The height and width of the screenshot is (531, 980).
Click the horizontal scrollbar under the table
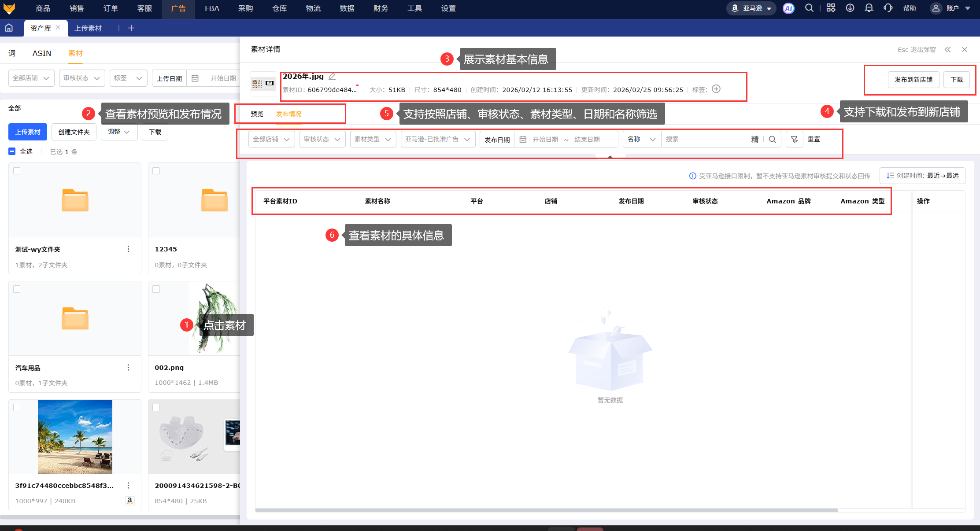point(546,510)
